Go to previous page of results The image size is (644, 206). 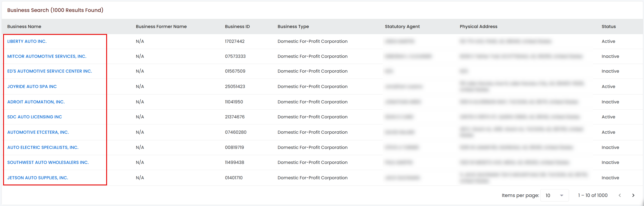[x=620, y=195]
